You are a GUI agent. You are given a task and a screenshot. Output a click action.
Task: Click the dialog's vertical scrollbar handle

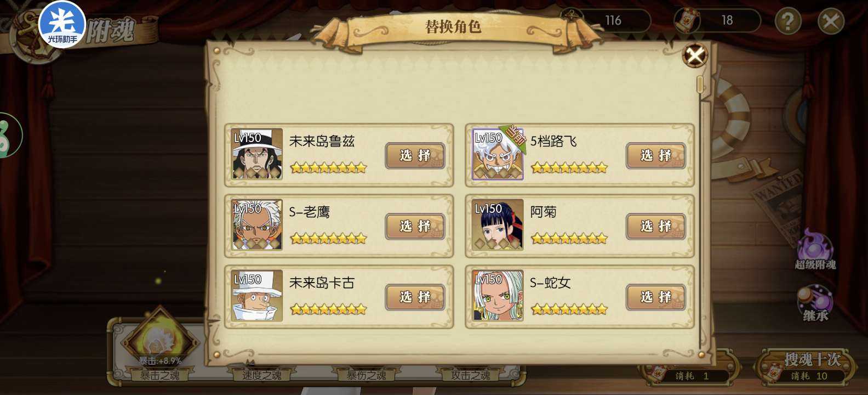coord(700,84)
